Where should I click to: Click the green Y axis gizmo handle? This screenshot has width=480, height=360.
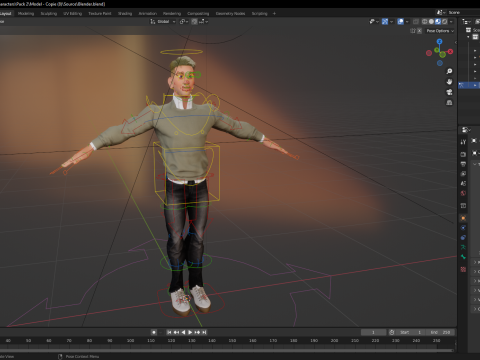point(437,50)
